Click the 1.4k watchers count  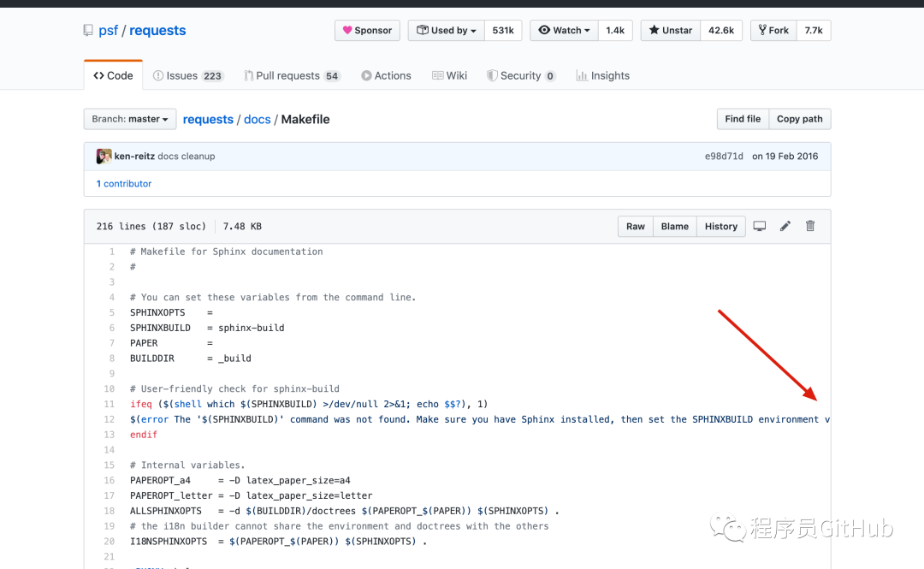[x=615, y=30]
